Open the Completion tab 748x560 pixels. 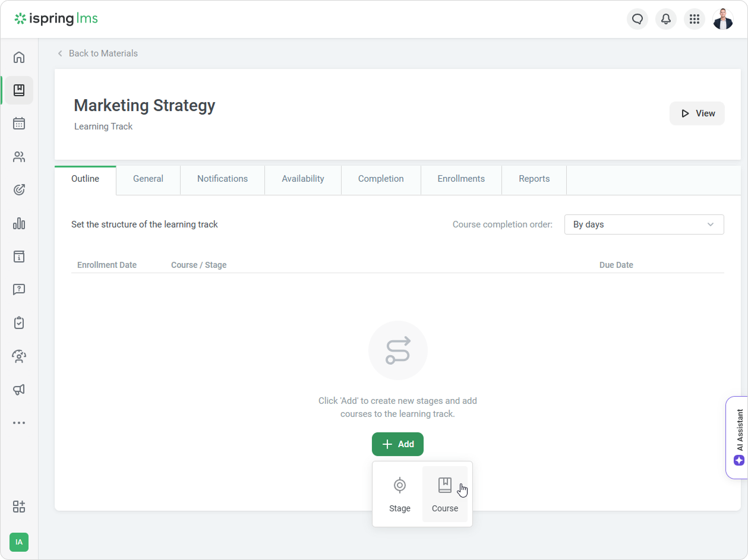pyautogui.click(x=381, y=179)
